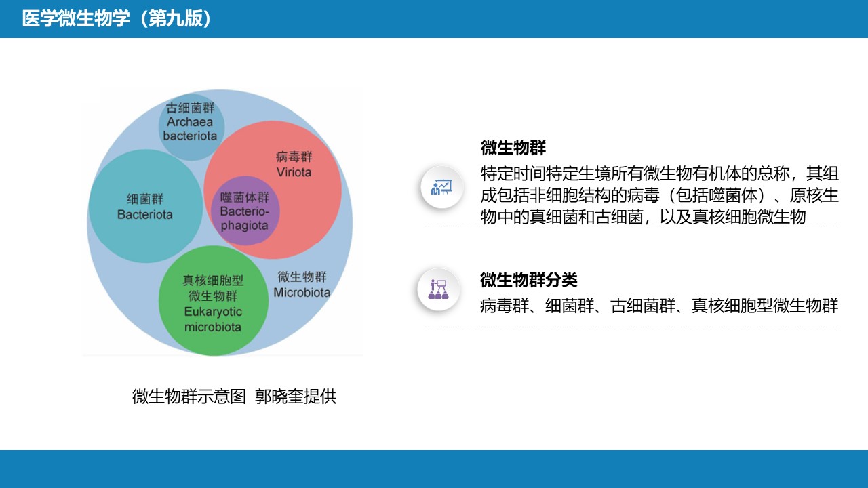Click the dashed divider below the classification list
This screenshot has height=488, width=868.
(632, 327)
